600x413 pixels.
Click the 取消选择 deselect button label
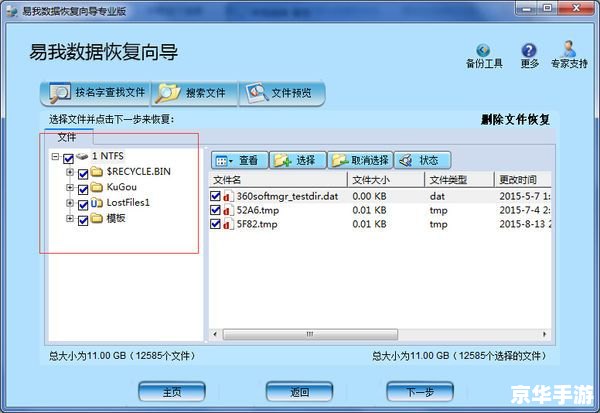point(370,160)
